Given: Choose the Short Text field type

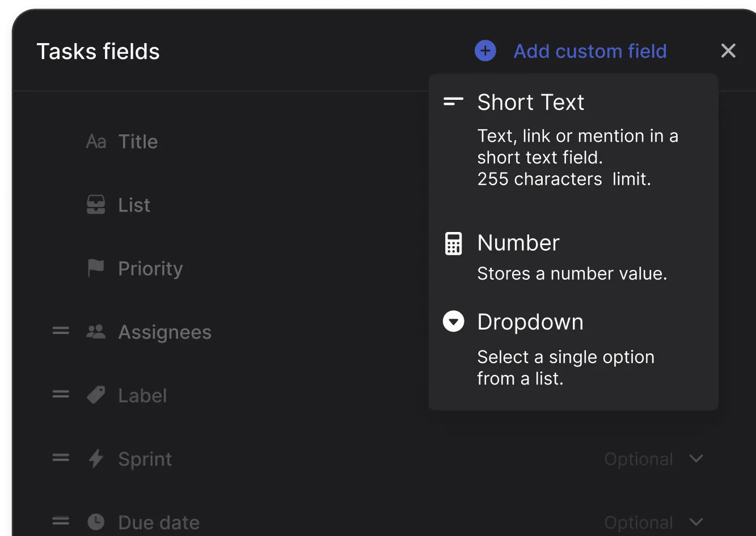Looking at the screenshot, I should click(x=531, y=102).
